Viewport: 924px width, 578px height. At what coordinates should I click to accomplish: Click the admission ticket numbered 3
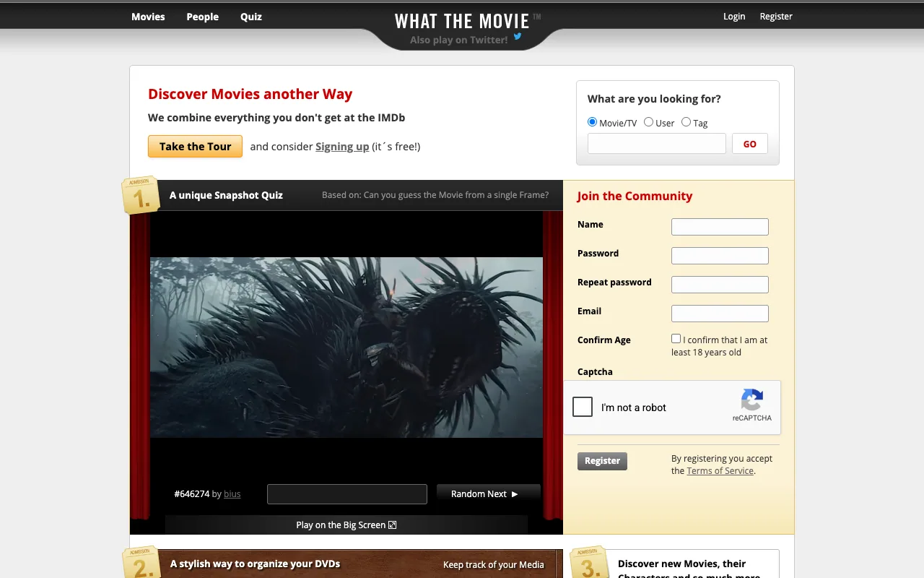[589, 564]
